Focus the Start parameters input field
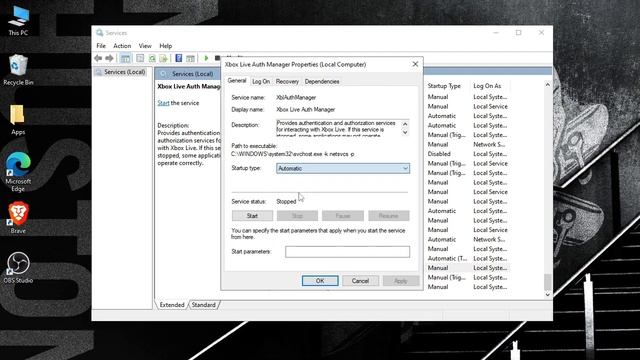The image size is (640, 360). [347, 251]
